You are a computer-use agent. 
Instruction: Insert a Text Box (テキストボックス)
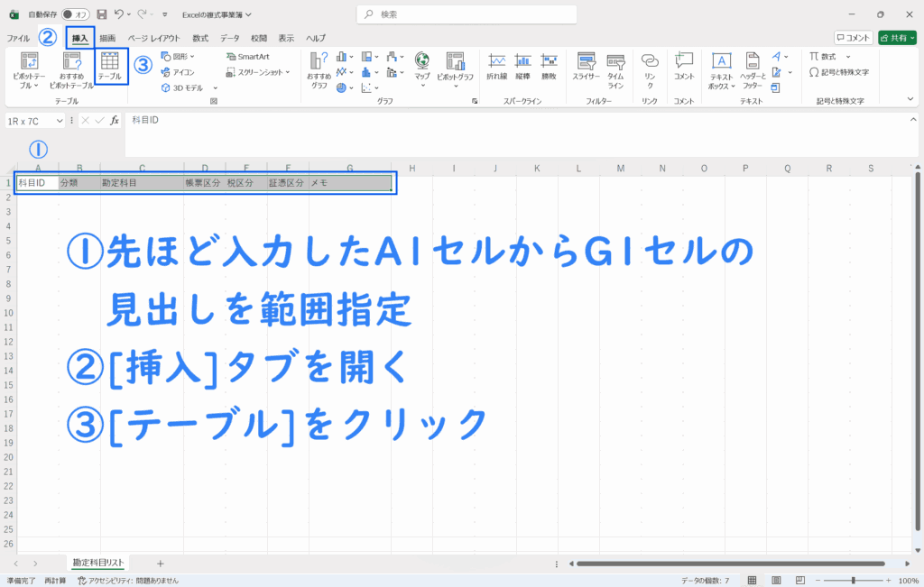coord(721,68)
